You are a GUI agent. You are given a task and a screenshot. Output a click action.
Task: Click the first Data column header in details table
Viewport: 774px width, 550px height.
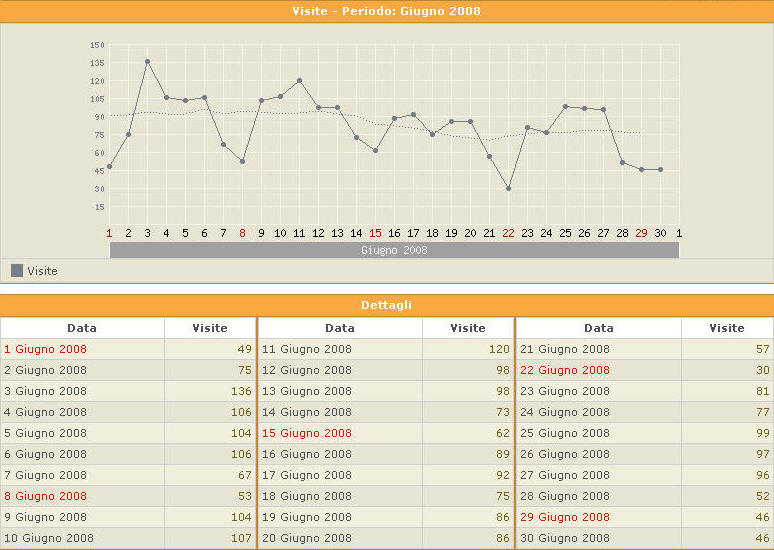pyautogui.click(x=82, y=328)
